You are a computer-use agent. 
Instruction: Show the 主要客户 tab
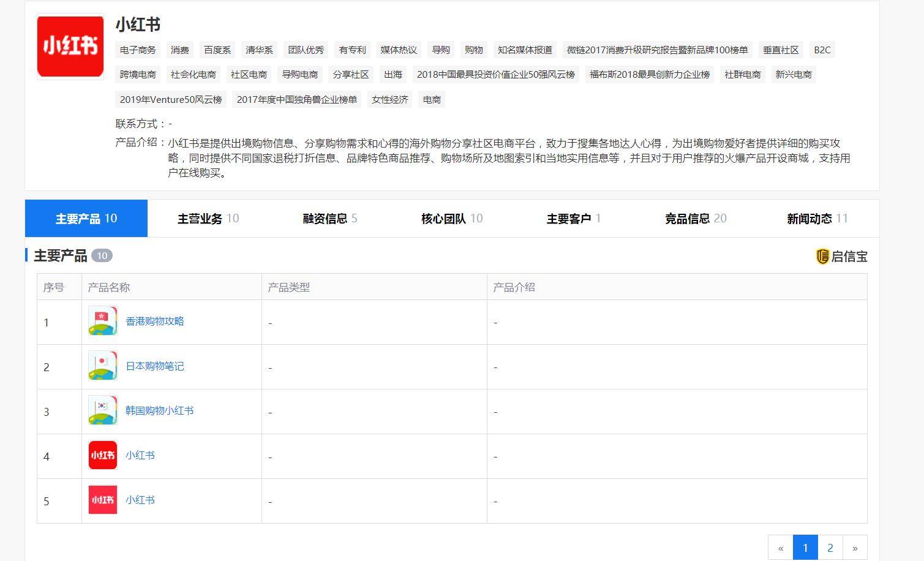[x=574, y=219]
